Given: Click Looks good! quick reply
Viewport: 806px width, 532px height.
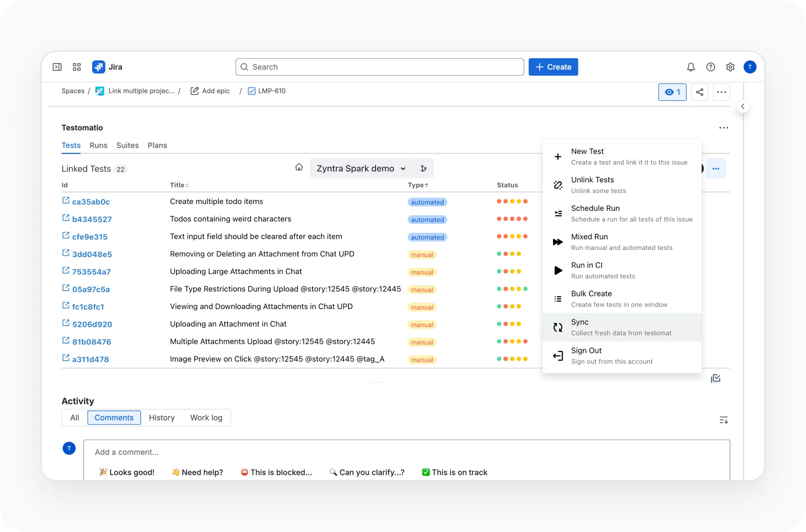Looking at the screenshot, I should (x=127, y=472).
